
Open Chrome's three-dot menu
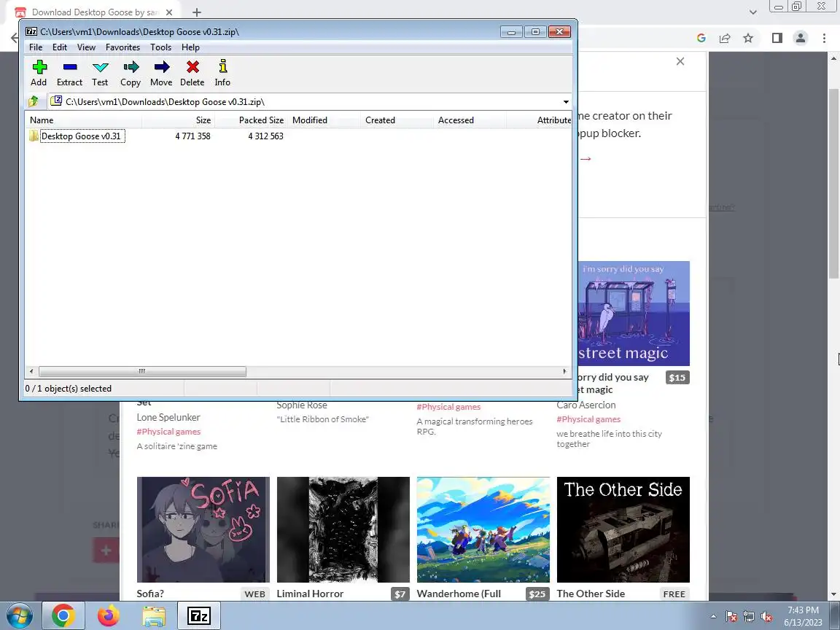(x=824, y=38)
